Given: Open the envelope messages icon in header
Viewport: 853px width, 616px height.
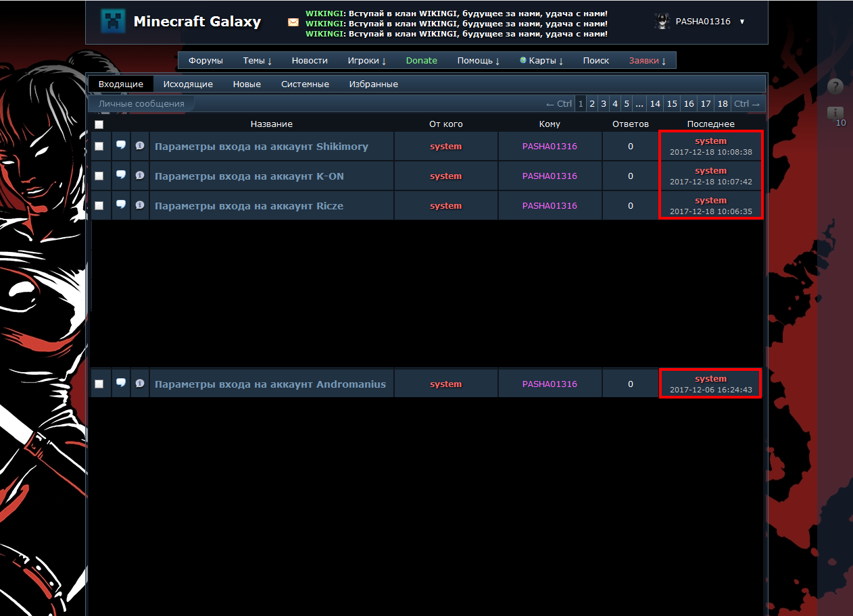Looking at the screenshot, I should (x=293, y=22).
